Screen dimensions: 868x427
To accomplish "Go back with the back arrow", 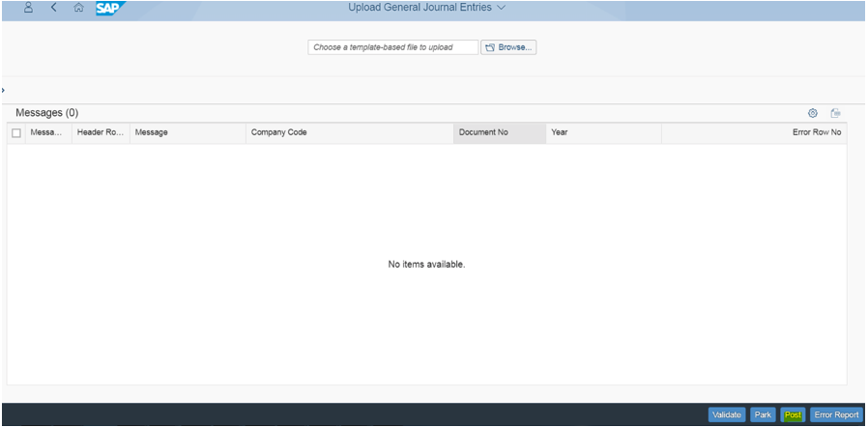I will tap(54, 8).
